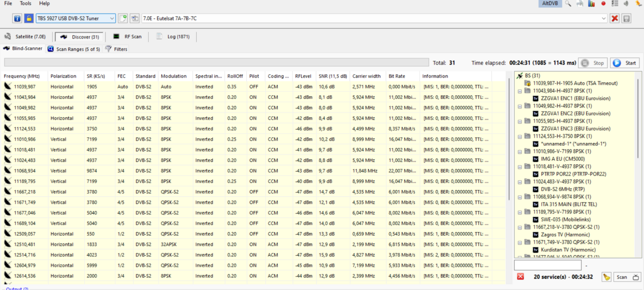Open the Tools menu
Viewport: 644px width, 290px height.
click(x=25, y=4)
